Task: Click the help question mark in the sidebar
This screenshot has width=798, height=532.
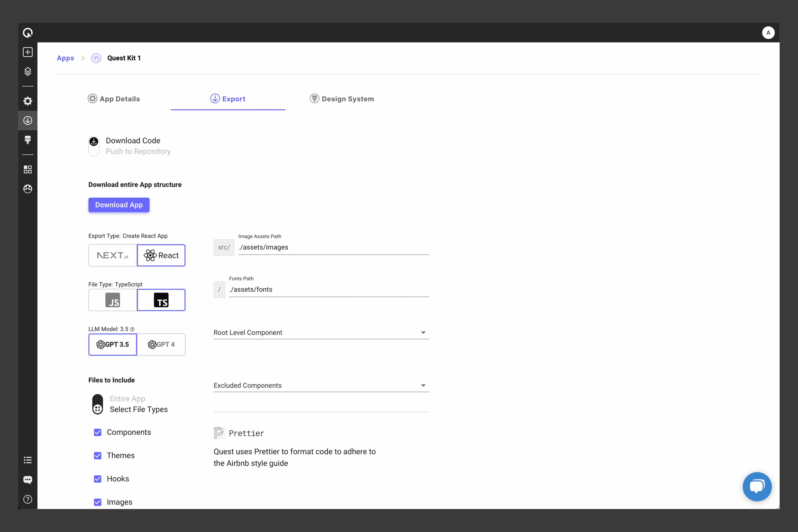Action: [x=27, y=499]
